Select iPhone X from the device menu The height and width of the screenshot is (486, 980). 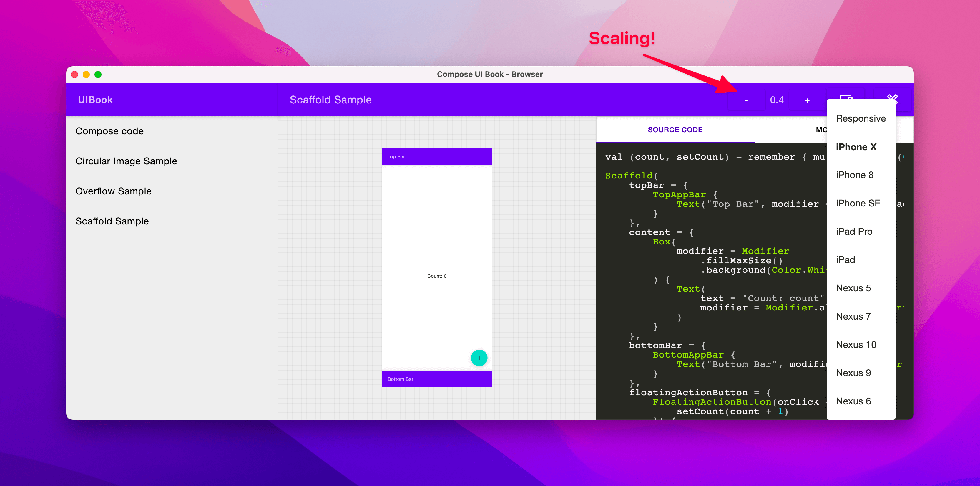pos(861,147)
